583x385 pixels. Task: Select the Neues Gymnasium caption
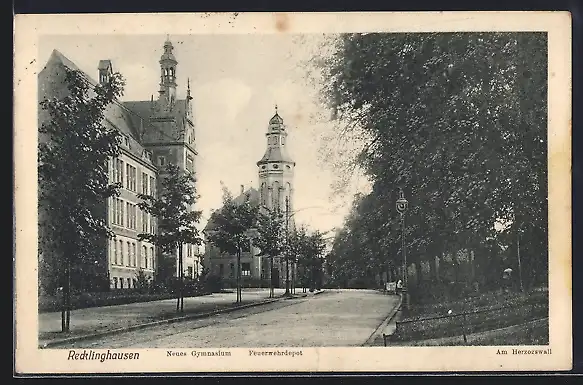(199, 353)
